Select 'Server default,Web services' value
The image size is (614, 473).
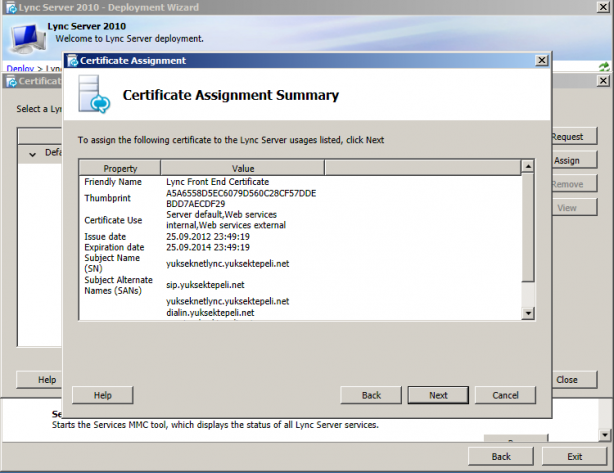(221, 215)
